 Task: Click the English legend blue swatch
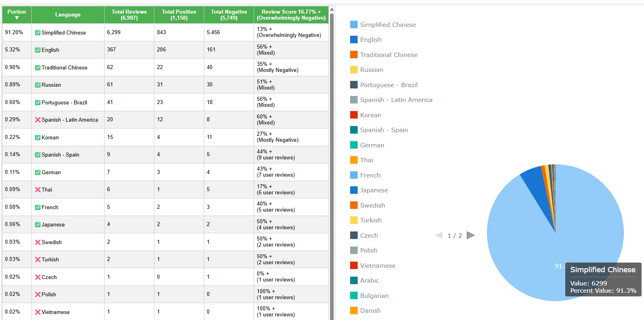pyautogui.click(x=354, y=39)
